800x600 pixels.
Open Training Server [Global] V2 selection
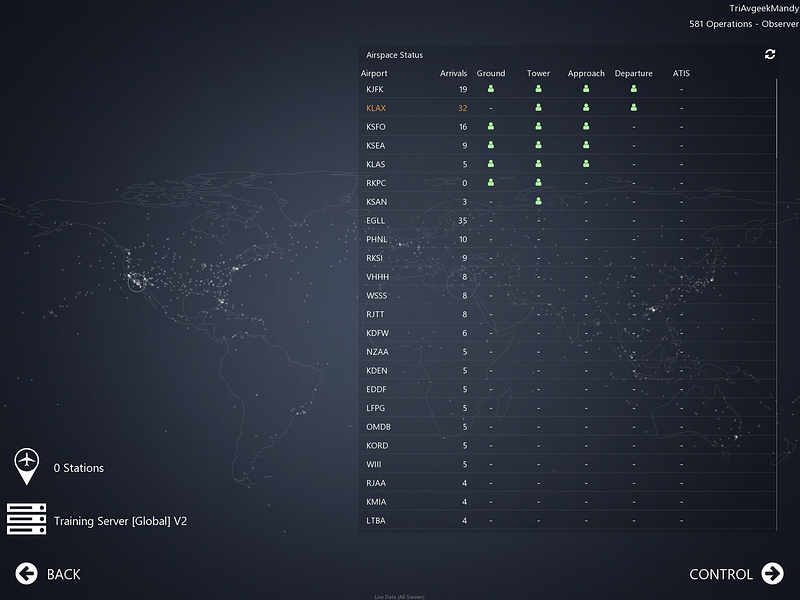click(120, 521)
